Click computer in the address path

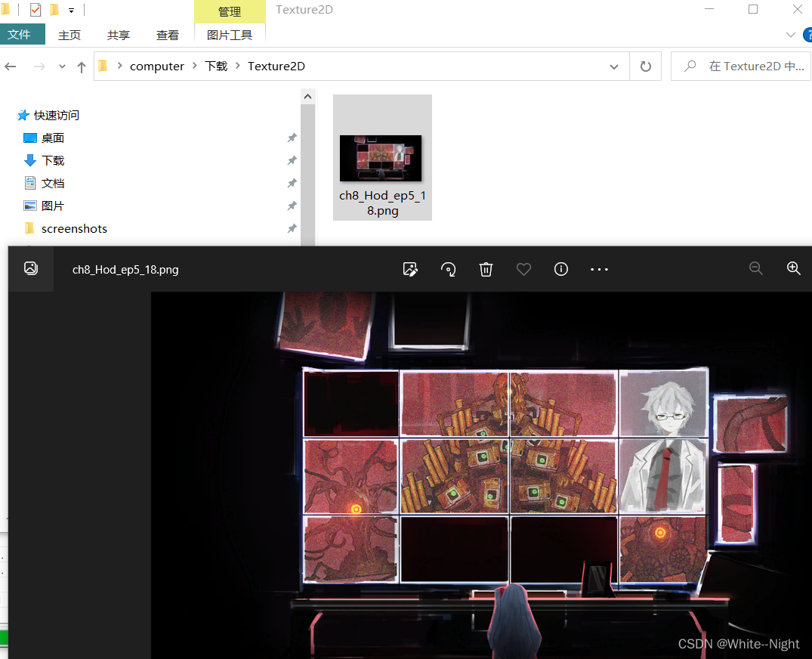[x=157, y=67]
